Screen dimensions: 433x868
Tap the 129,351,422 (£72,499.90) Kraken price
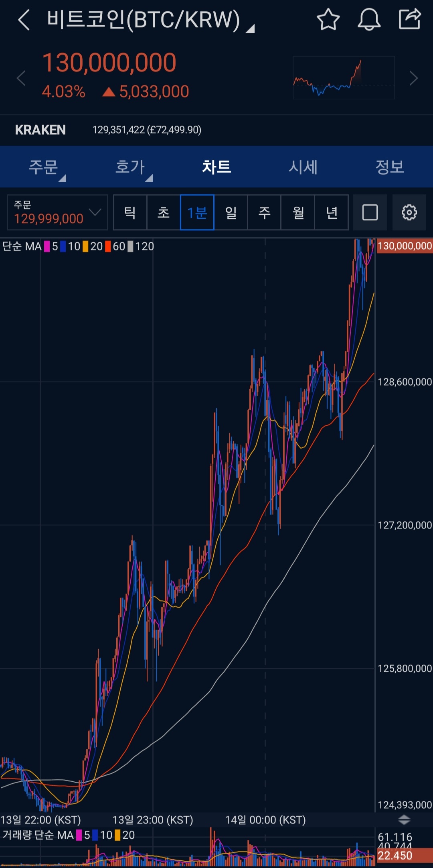[x=147, y=130]
